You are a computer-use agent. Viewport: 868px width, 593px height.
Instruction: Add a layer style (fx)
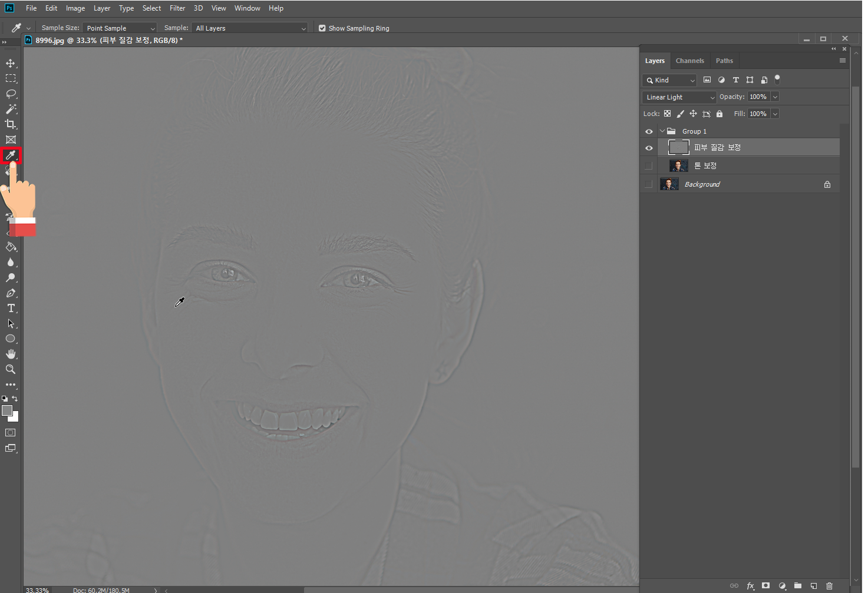(x=750, y=585)
